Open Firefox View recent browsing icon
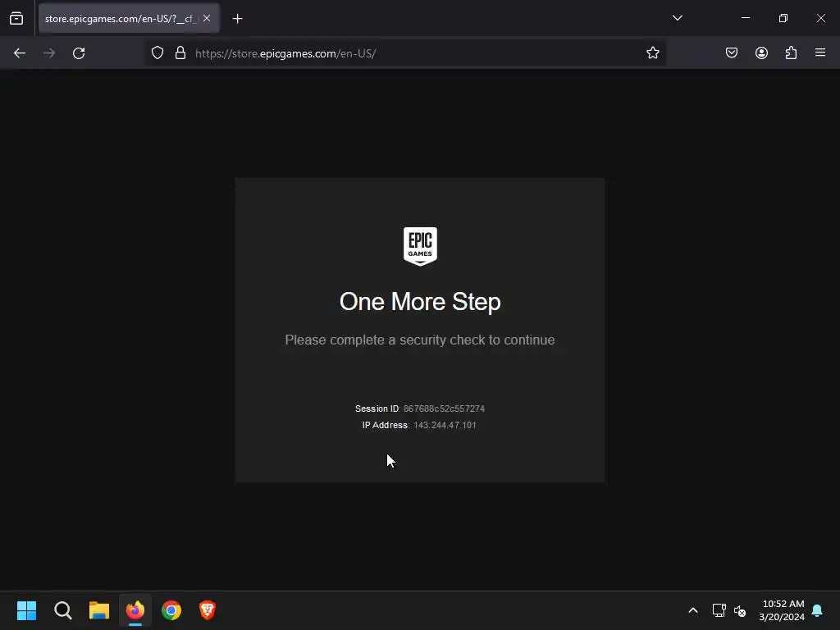Image resolution: width=840 pixels, height=630 pixels. [16, 18]
